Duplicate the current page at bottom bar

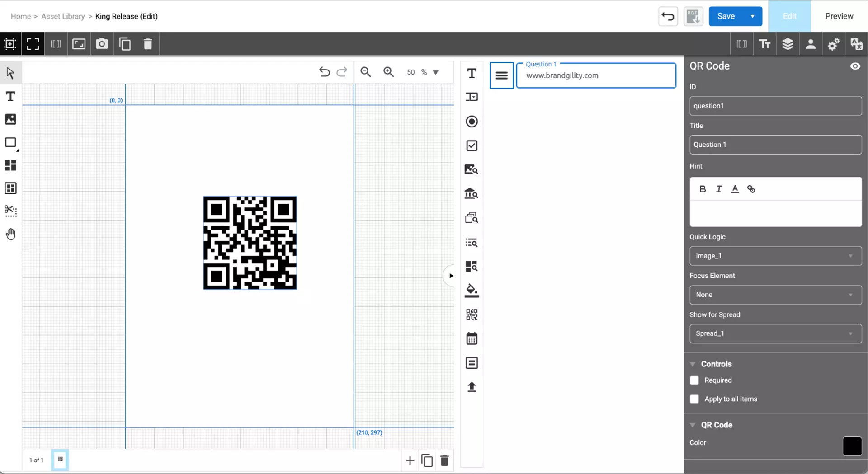(x=427, y=460)
